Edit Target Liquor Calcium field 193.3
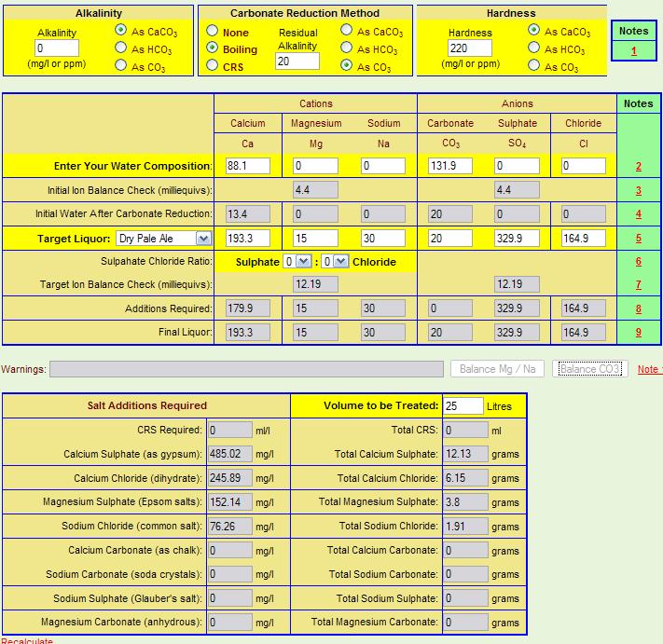This screenshot has width=663, height=644. coord(248,239)
